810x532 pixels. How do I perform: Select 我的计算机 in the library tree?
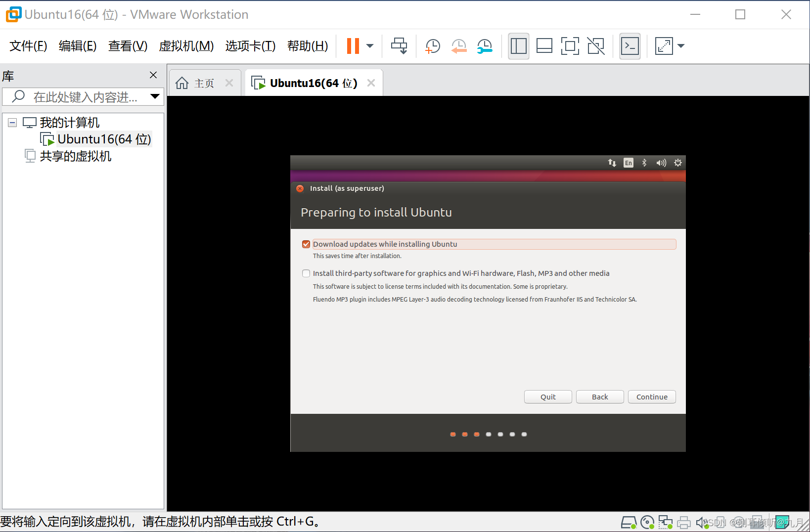pyautogui.click(x=70, y=123)
